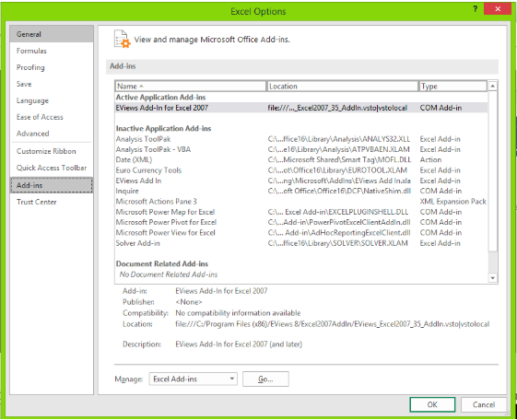The height and width of the screenshot is (420, 517).
Task: Select the EViews Add In row
Action: coord(300,181)
